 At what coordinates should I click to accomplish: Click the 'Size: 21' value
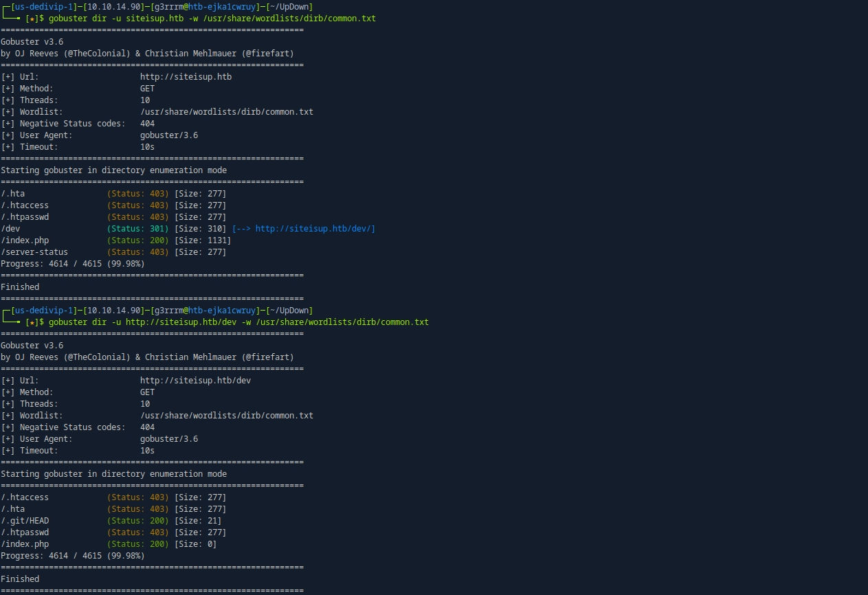coord(198,521)
